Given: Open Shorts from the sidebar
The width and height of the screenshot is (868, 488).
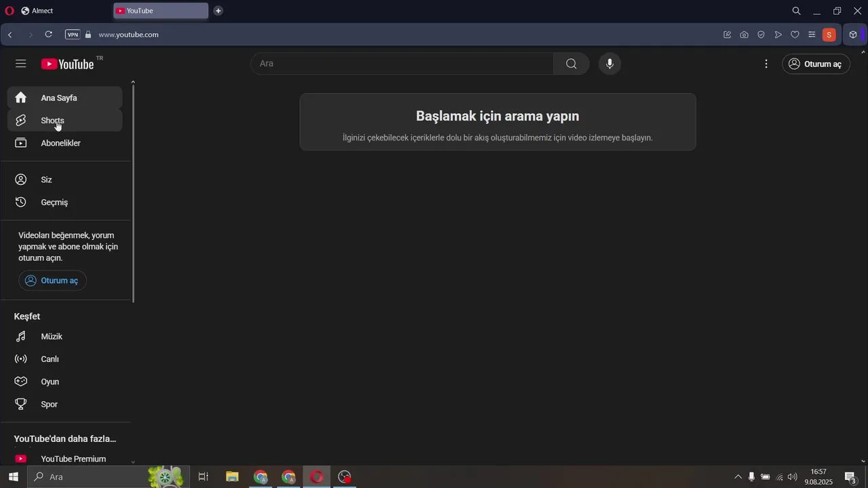Looking at the screenshot, I should (65, 121).
